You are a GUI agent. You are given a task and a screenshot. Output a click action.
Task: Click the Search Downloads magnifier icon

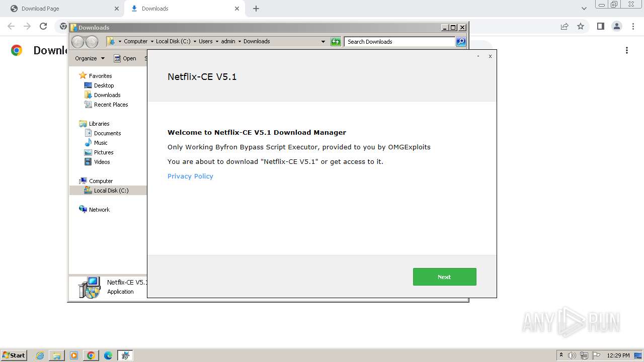461,42
